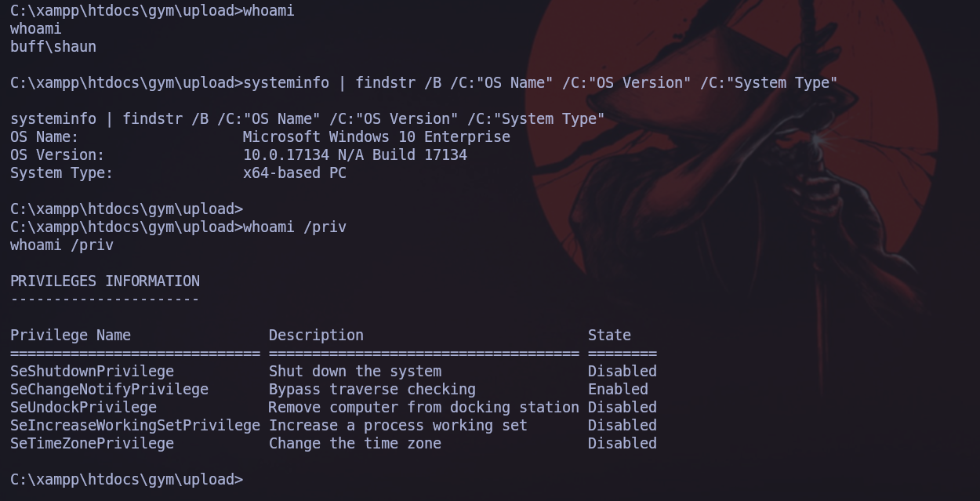Click the SeShutdownPrivilege row name
The height and width of the screenshot is (501, 980).
point(92,372)
